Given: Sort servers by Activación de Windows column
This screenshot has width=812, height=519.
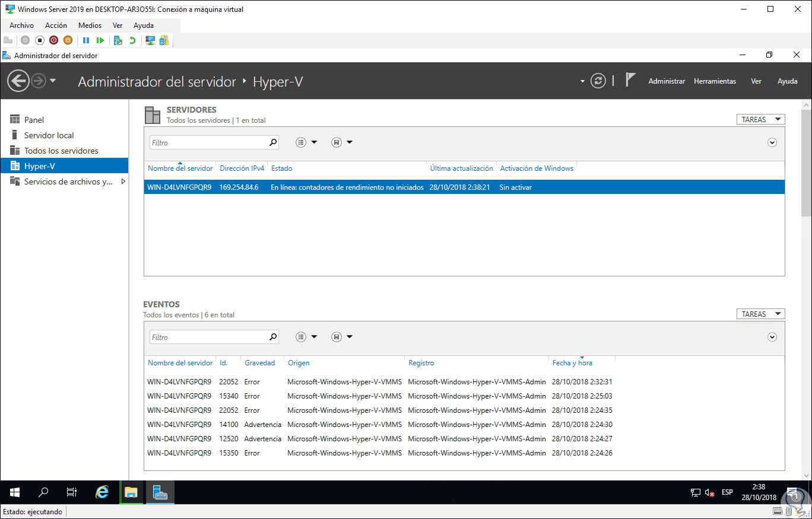Looking at the screenshot, I should [x=537, y=168].
